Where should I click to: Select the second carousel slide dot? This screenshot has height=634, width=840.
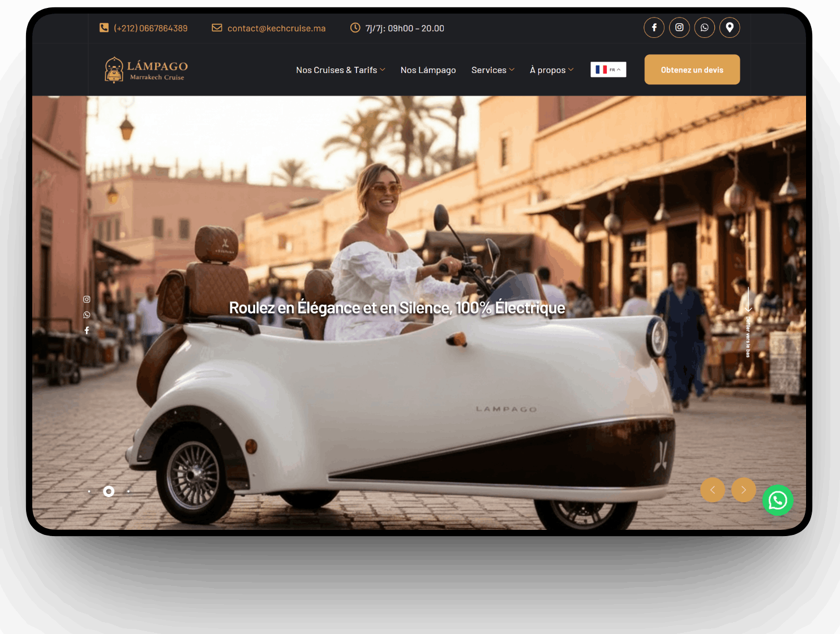tap(109, 491)
